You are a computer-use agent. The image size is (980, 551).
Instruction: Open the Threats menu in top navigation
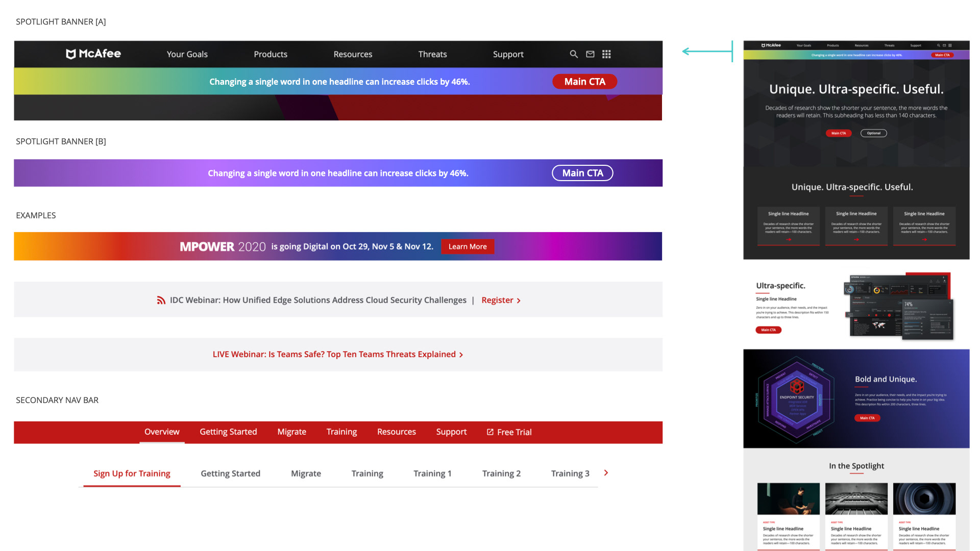point(432,54)
